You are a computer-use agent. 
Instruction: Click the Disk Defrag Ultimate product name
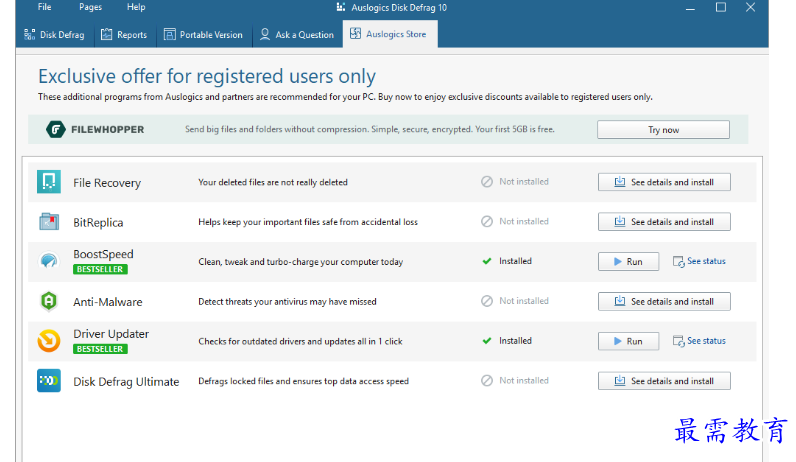(x=126, y=382)
